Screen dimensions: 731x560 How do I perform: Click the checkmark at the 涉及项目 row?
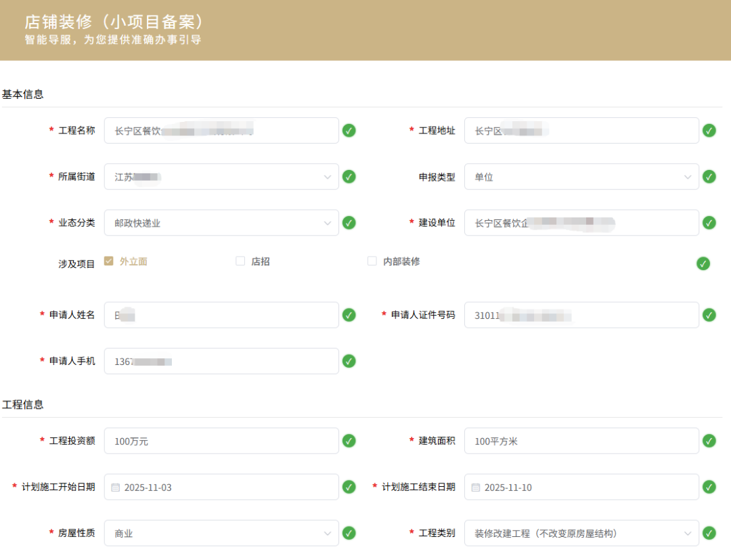tap(704, 264)
